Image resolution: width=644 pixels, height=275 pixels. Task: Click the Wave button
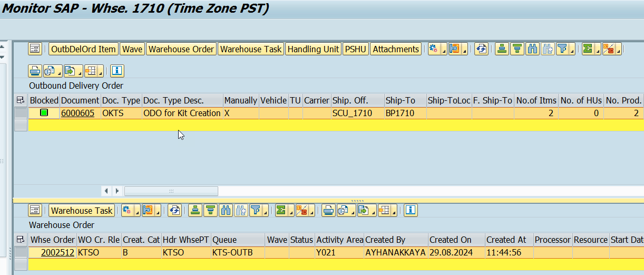point(132,49)
